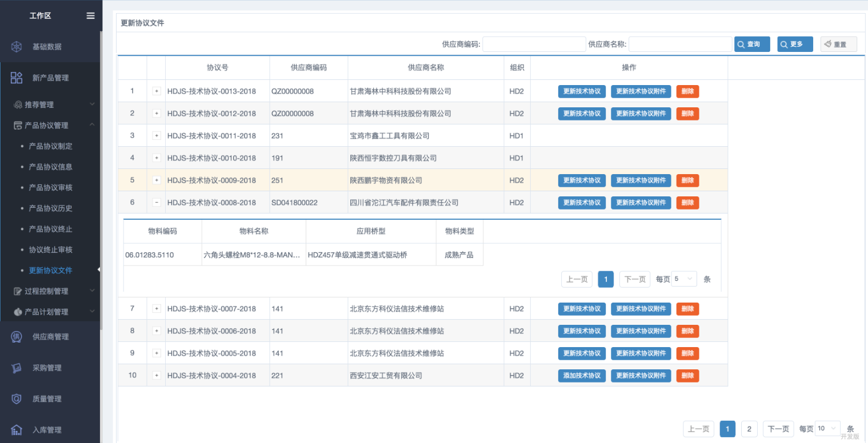868x443 pixels.
Task: Click cell 陕西恒宇数控刀具有限公司
Action: [426, 158]
